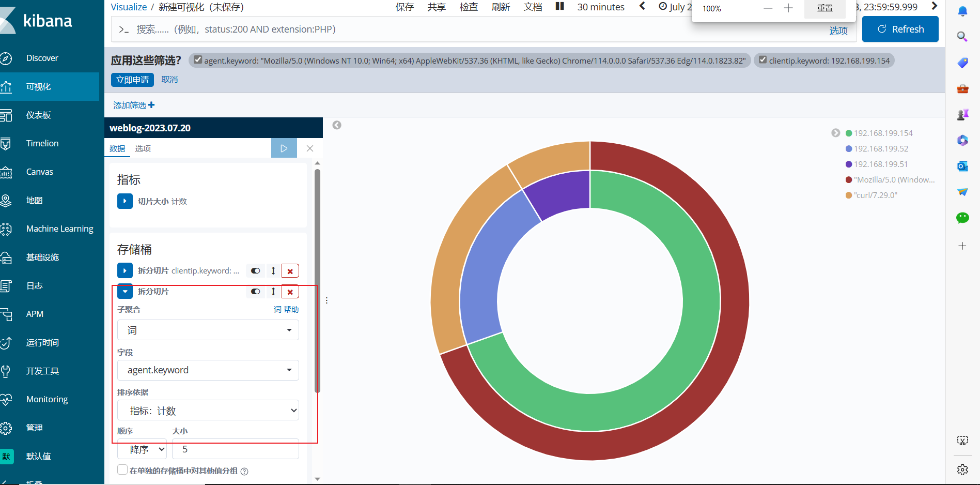Change priority of the clientip.keyword bucket

[x=273, y=271]
